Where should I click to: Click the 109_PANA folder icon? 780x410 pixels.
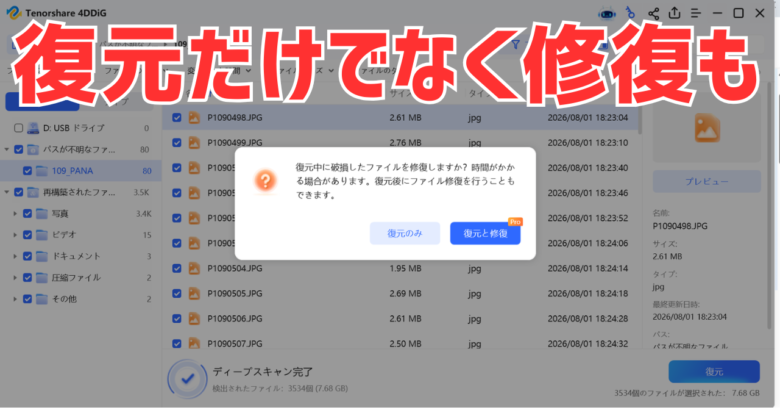point(42,171)
